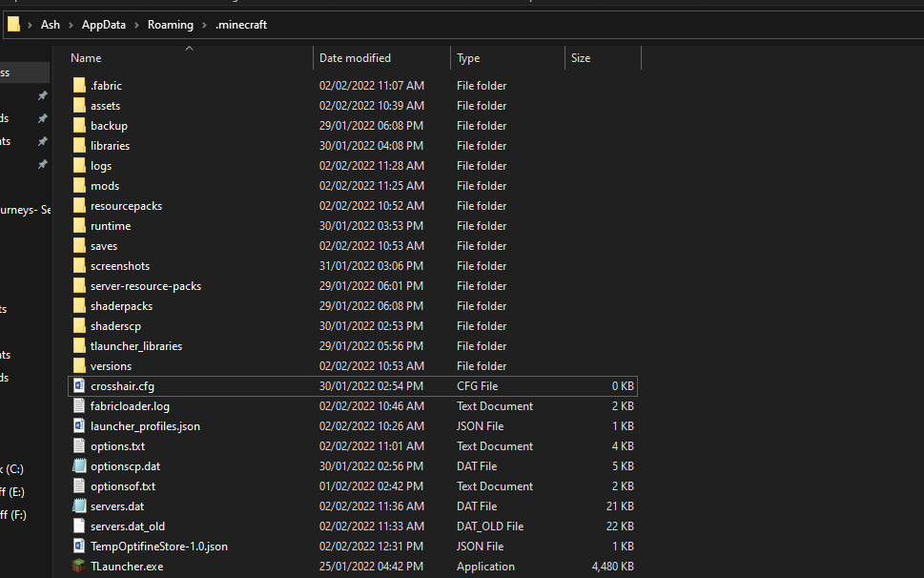Click the DAT_OLD File type cell
Screen dimensions: 924x578
(490, 526)
